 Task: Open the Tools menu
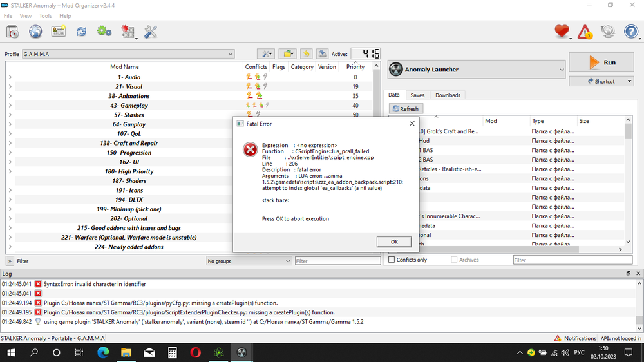46,15
